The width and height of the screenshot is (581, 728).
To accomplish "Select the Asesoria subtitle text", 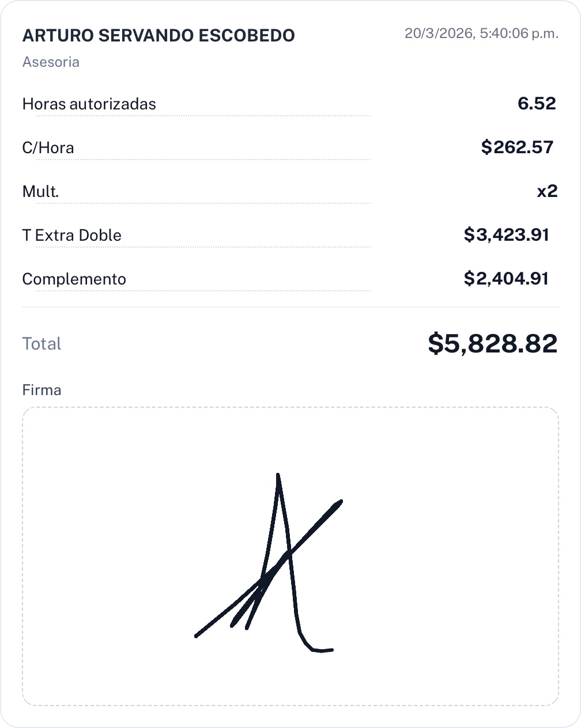I will tap(51, 62).
